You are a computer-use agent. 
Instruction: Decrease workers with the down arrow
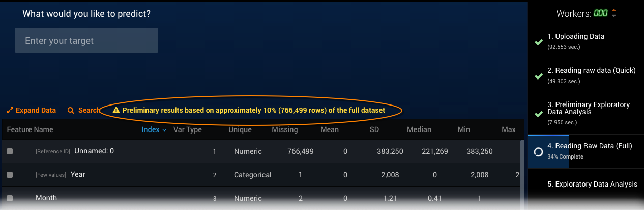point(614,16)
